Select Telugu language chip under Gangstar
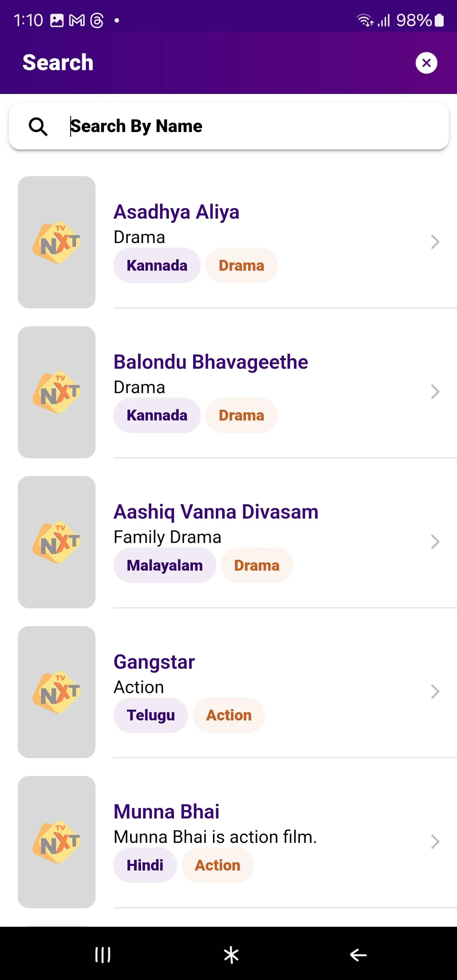Image resolution: width=457 pixels, height=980 pixels. click(151, 715)
